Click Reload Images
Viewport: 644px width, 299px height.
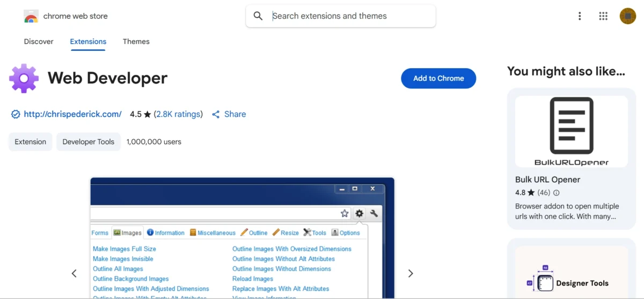(253, 279)
